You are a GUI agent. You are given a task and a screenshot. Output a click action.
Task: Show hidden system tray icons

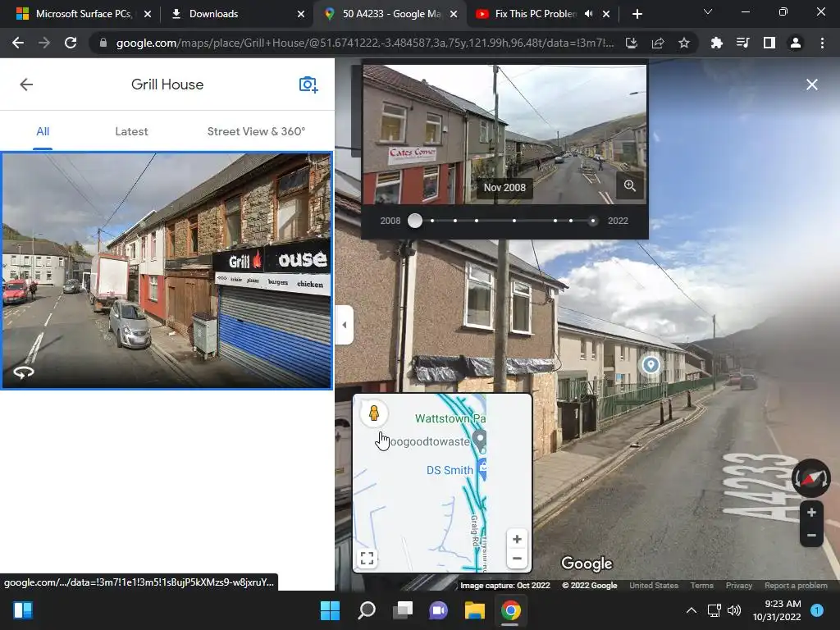click(x=692, y=610)
